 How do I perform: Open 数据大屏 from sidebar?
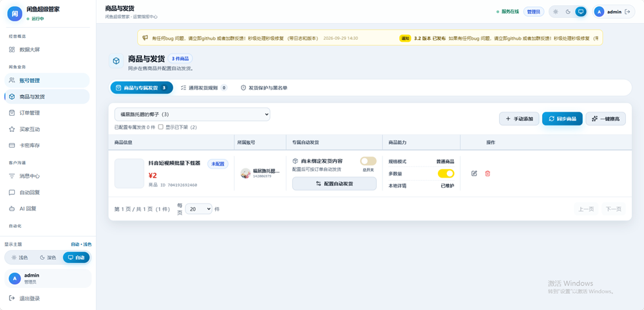(47, 50)
